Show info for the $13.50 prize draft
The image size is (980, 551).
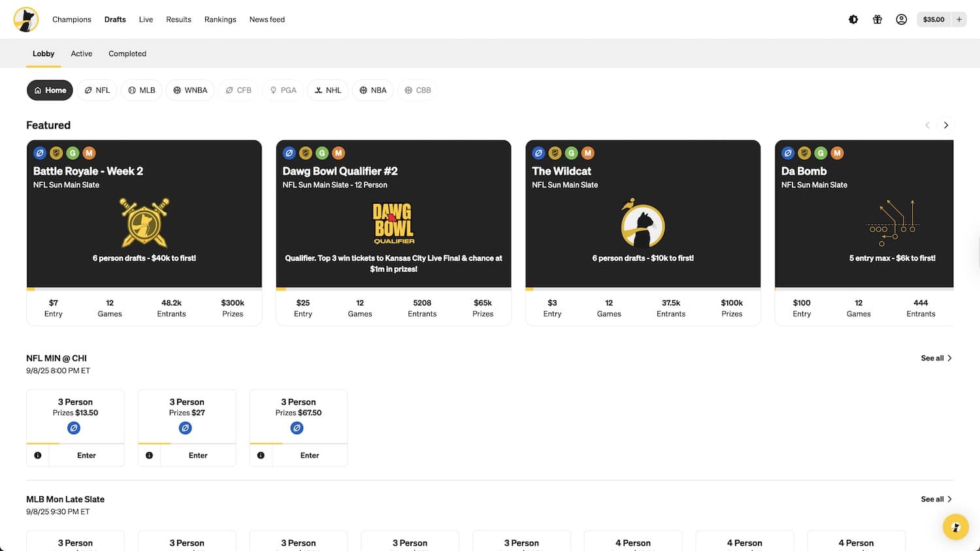coord(38,456)
